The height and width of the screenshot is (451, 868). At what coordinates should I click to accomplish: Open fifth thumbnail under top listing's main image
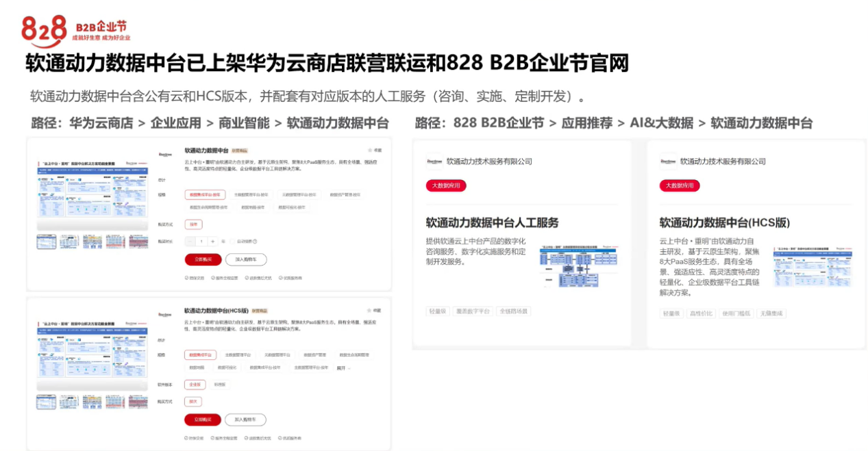click(138, 241)
